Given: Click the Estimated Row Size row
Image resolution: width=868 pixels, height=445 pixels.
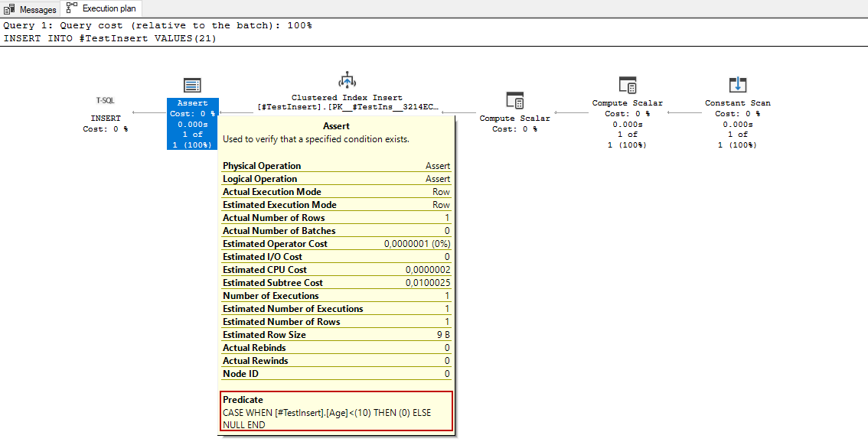Looking at the screenshot, I should click(x=337, y=334).
